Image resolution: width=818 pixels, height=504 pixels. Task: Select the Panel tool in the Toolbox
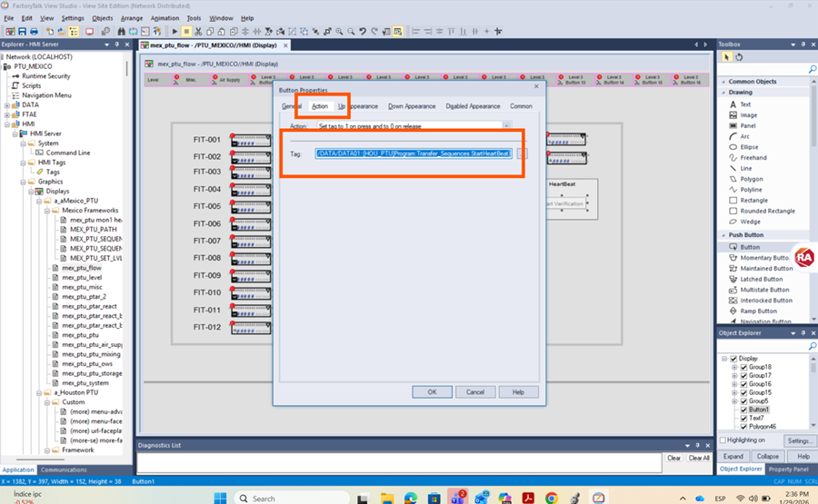[748, 125]
